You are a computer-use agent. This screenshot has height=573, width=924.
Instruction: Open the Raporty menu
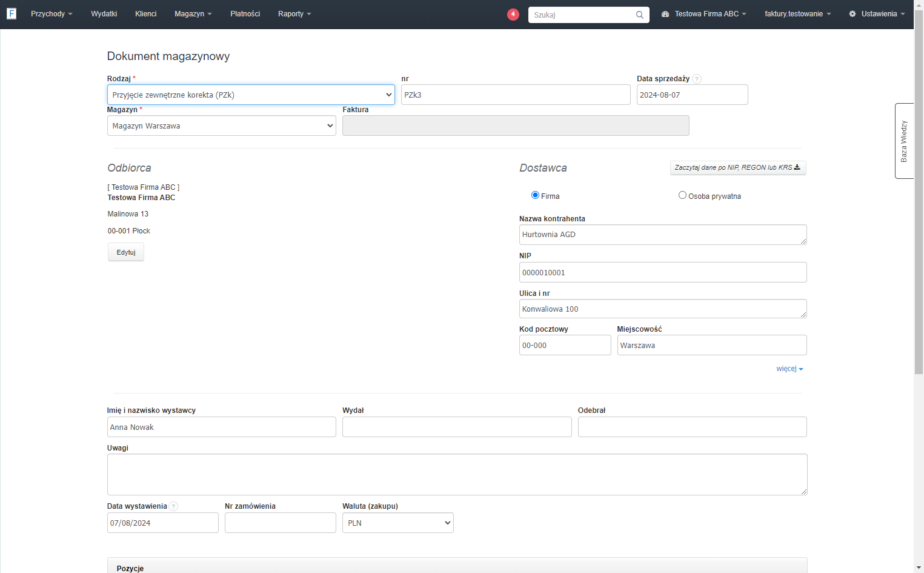(x=294, y=14)
